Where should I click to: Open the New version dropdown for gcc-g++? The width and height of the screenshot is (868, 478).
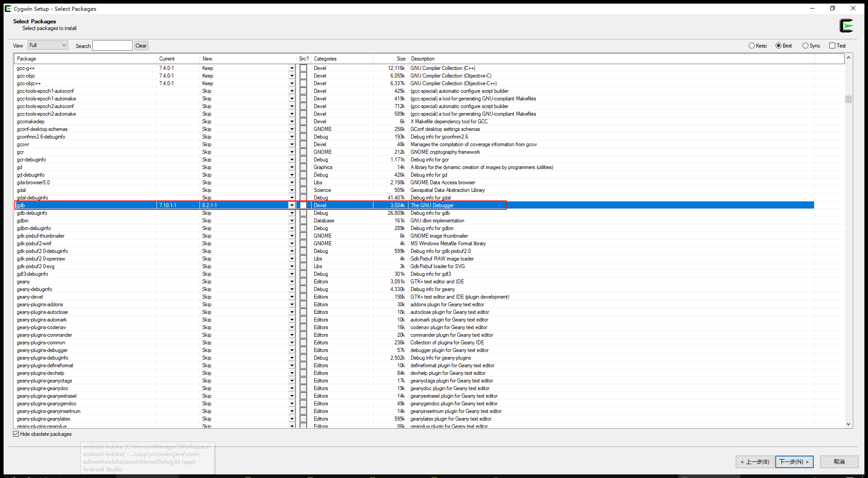pos(292,68)
